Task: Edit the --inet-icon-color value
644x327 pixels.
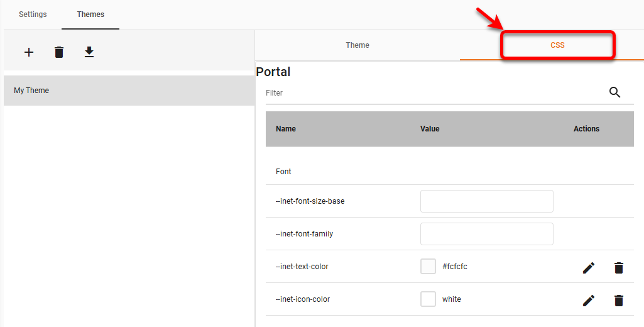Action: pos(588,300)
